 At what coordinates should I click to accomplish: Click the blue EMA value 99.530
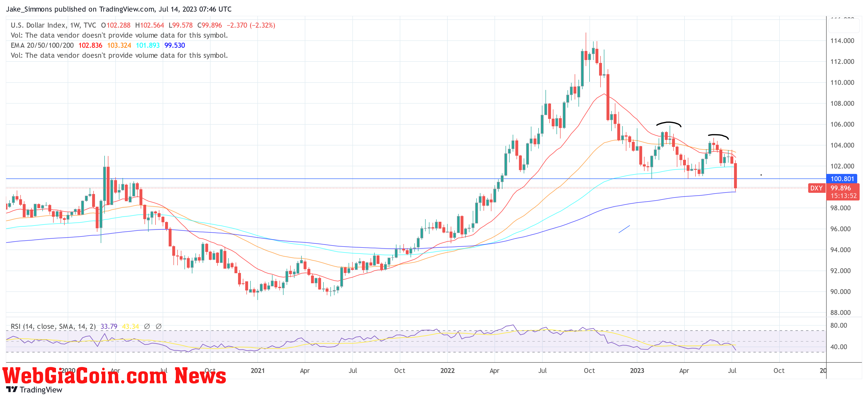pyautogui.click(x=175, y=45)
